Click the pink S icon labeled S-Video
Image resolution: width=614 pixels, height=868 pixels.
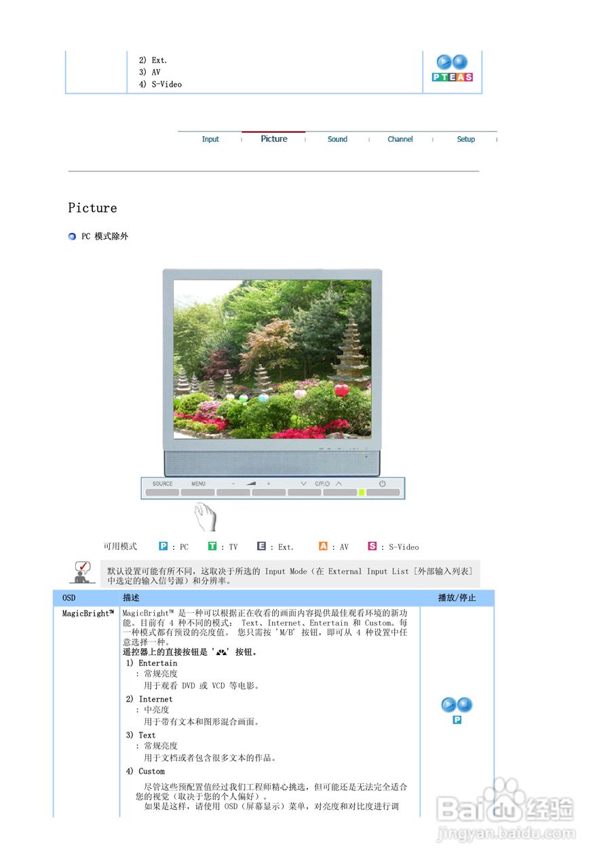tap(372, 546)
